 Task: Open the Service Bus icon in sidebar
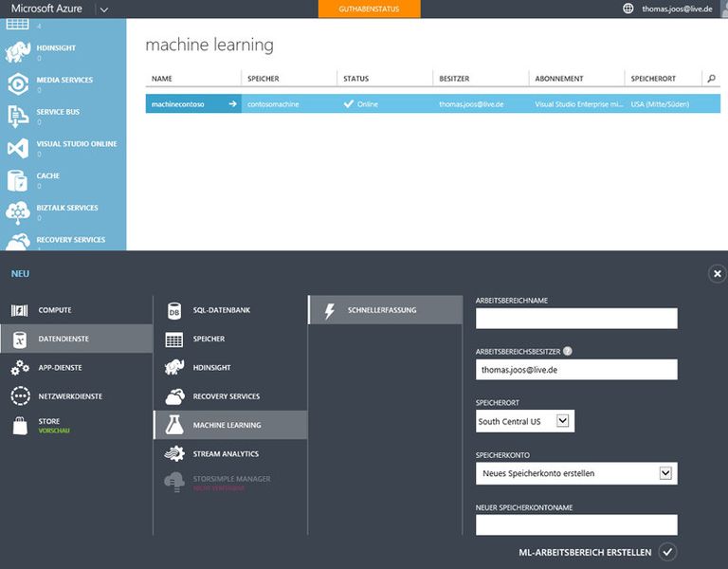coord(18,116)
